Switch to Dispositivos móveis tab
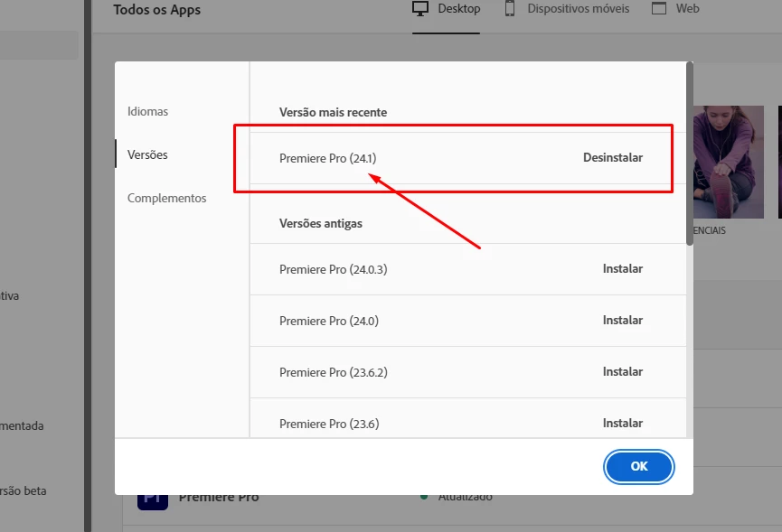The width and height of the screenshot is (782, 532). coord(567,9)
